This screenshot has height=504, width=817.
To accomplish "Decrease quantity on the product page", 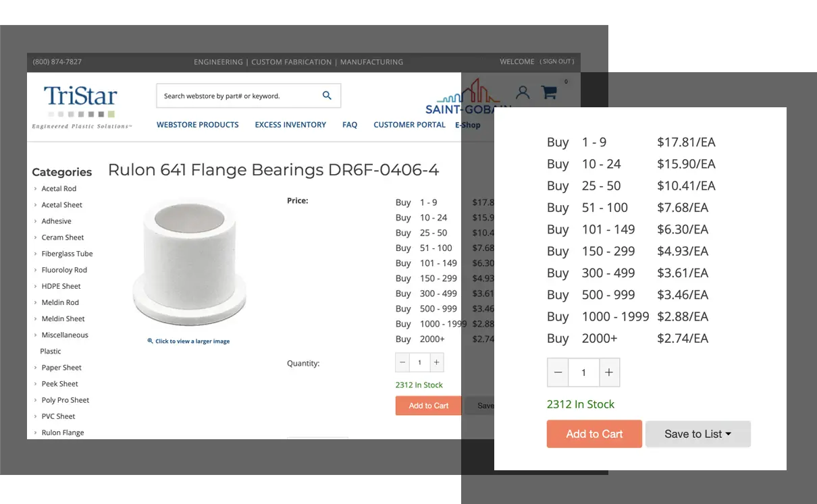I will tap(402, 363).
